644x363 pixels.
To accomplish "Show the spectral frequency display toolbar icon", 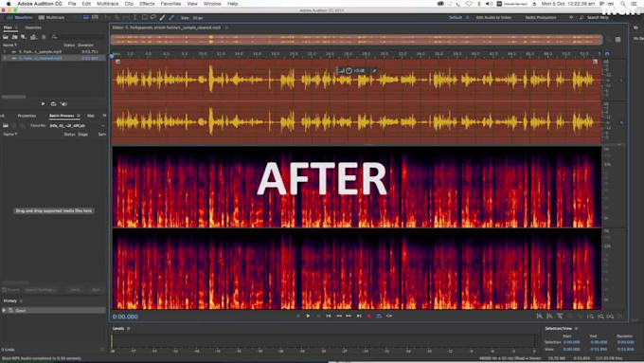I will (x=86, y=18).
